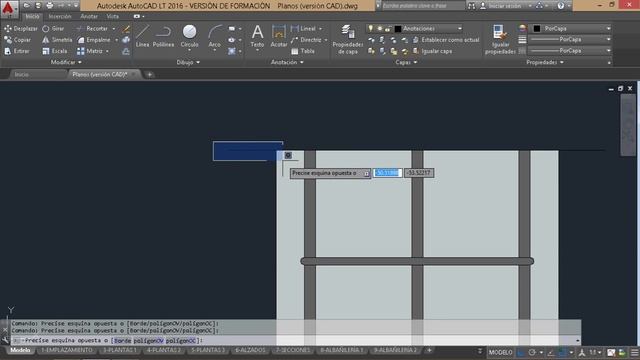Choose Borde option in command line
Screen dimensions: 640x360
(x=122, y=340)
